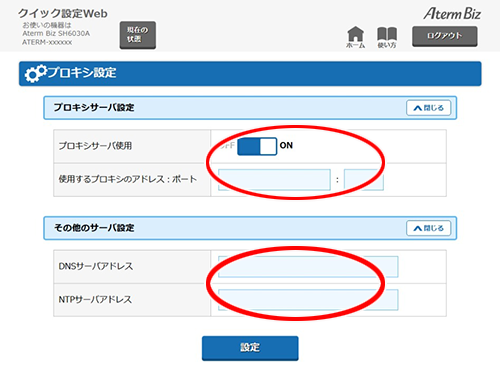Collapse the プロキシサーバ設定 section
The width and height of the screenshot is (500, 376).
428,108
